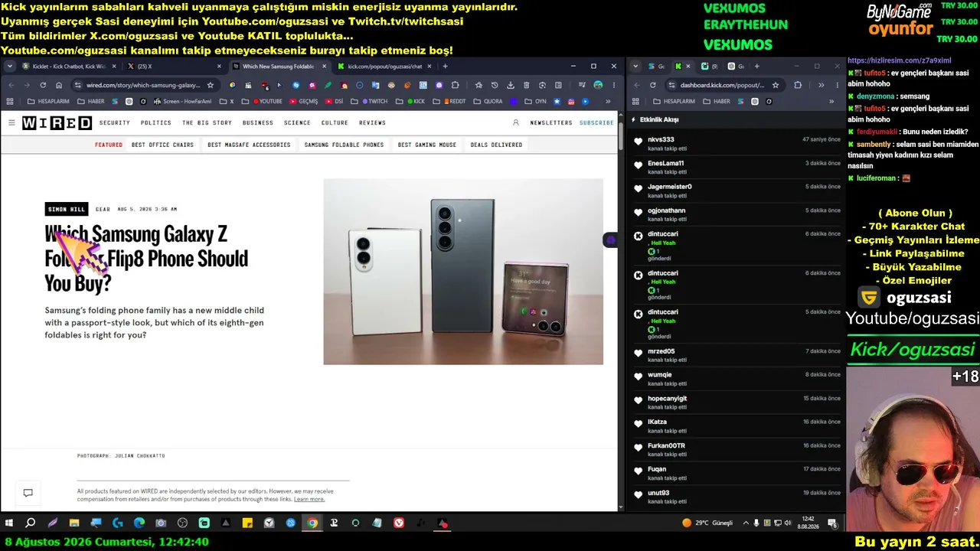The height and width of the screenshot is (551, 980).
Task: Show hidden system tray icons
Action: tap(746, 523)
